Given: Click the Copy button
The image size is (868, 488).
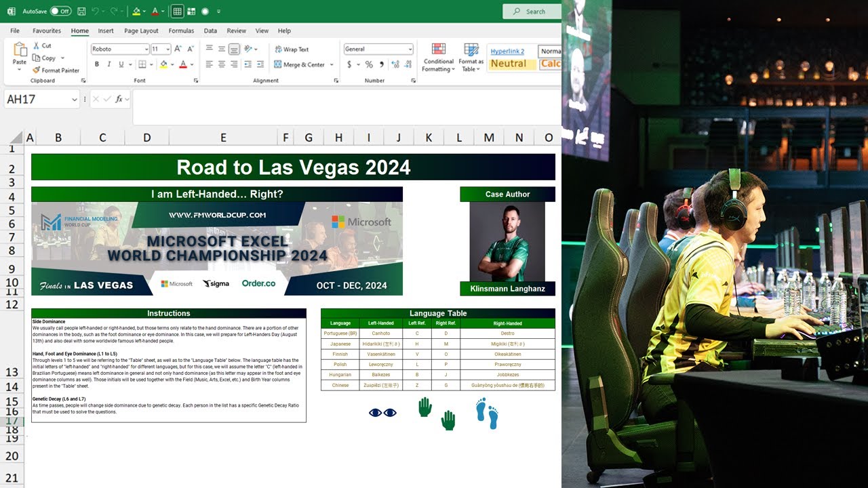Looking at the screenshot, I should click(44, 58).
